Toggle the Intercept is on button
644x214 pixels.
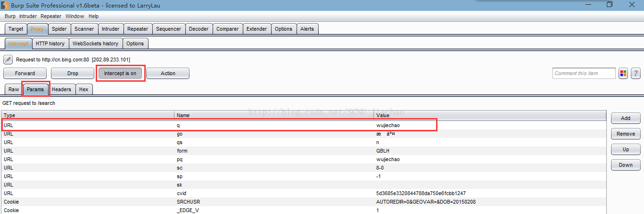click(120, 73)
